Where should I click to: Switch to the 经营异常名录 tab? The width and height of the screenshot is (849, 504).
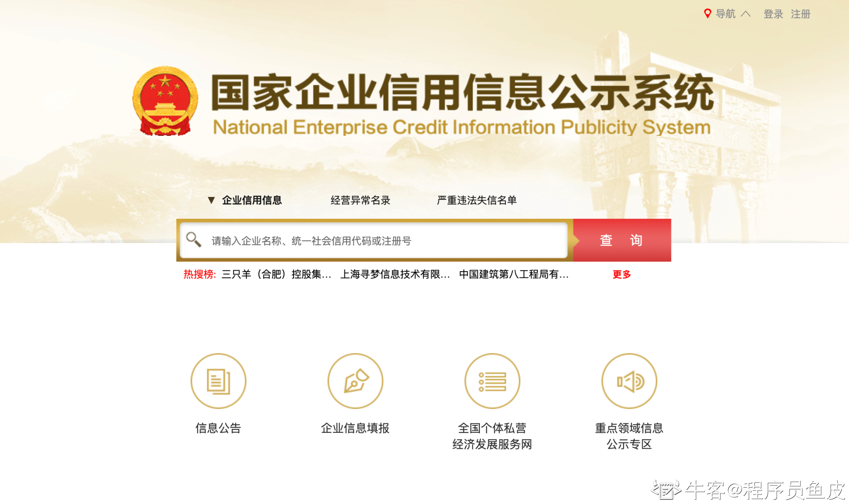360,200
